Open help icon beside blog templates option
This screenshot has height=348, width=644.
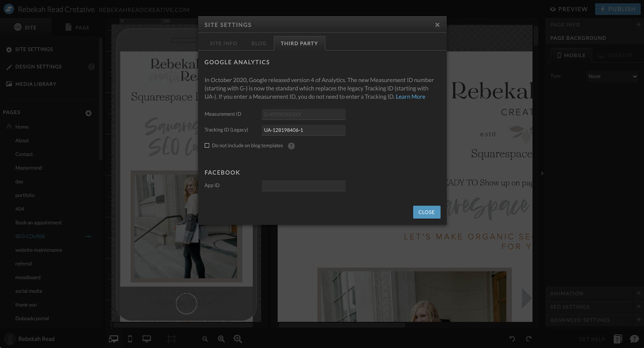[x=291, y=146]
